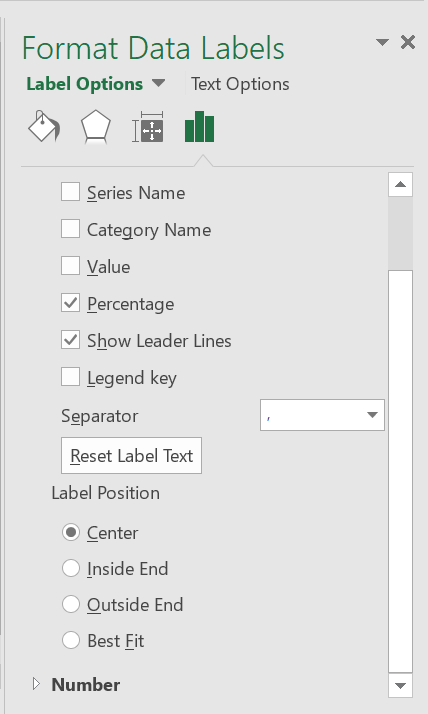Tick the Value checkbox
This screenshot has width=428, height=714.
point(71,266)
